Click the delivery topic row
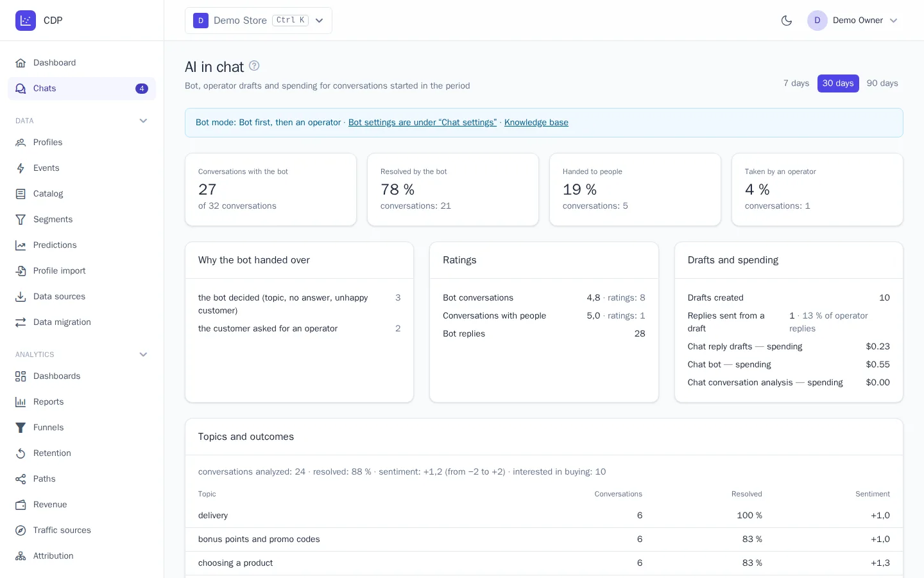This screenshot has height=578, width=924. point(544,516)
